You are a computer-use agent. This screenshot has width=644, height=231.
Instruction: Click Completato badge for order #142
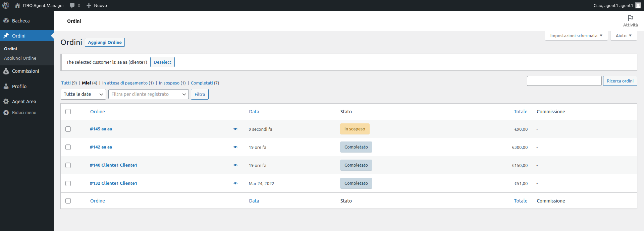tap(356, 147)
